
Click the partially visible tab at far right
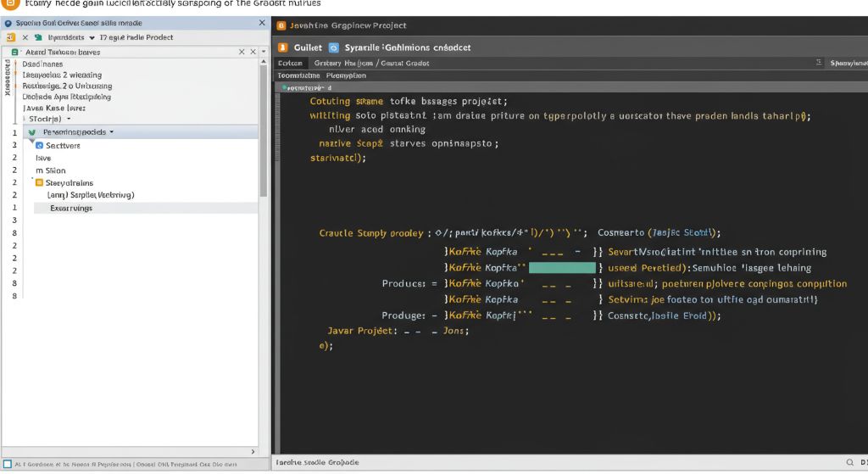click(848, 63)
